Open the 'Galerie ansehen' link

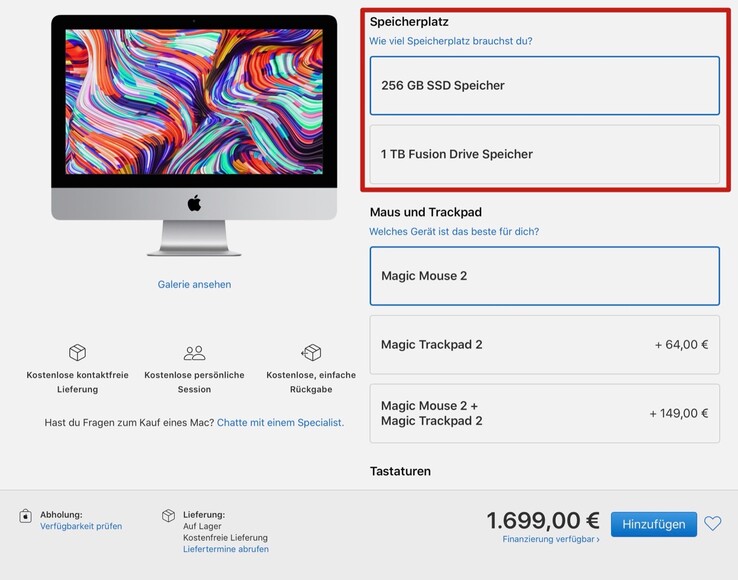pos(194,284)
